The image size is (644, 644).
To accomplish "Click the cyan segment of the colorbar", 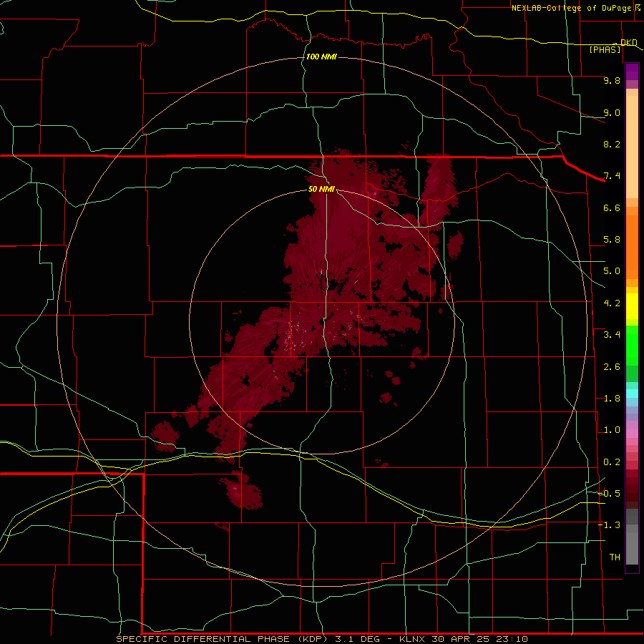I will point(632,394).
